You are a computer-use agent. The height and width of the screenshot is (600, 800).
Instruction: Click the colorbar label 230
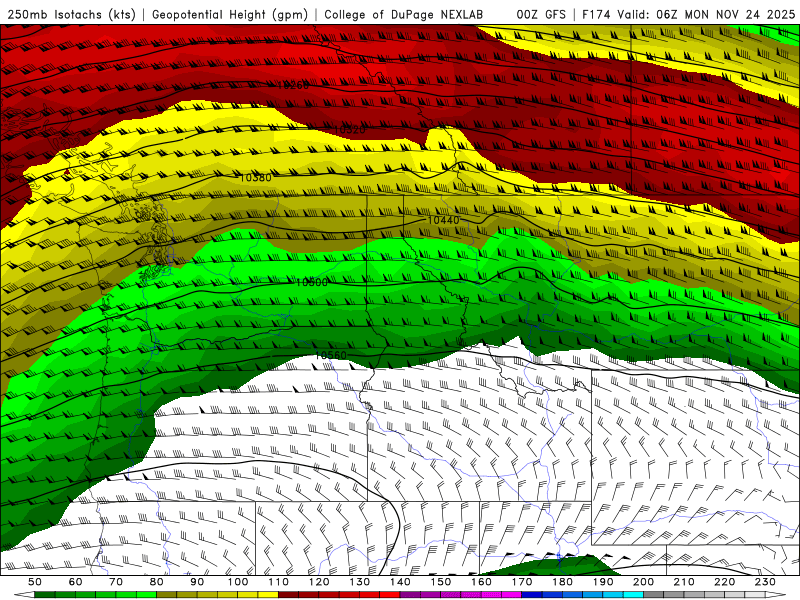click(x=765, y=582)
